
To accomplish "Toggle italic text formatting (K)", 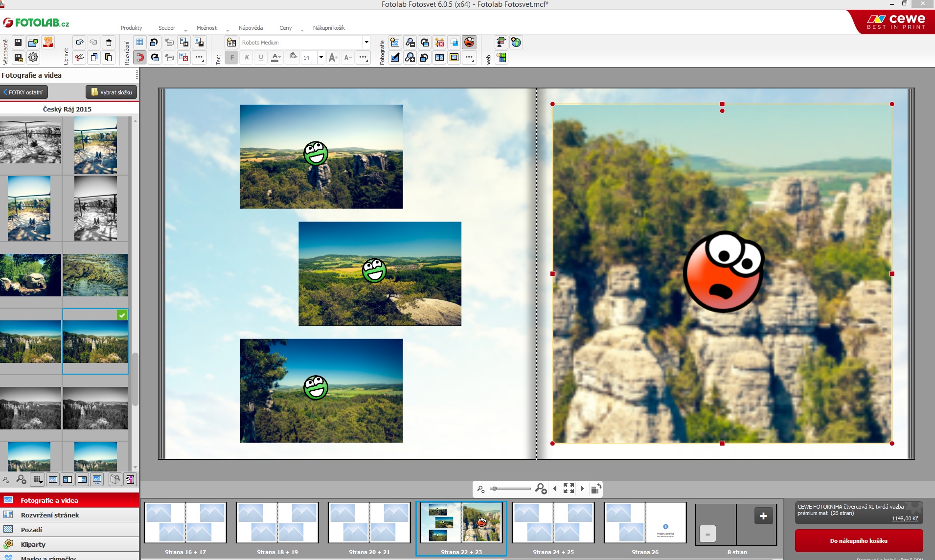I will click(x=247, y=58).
